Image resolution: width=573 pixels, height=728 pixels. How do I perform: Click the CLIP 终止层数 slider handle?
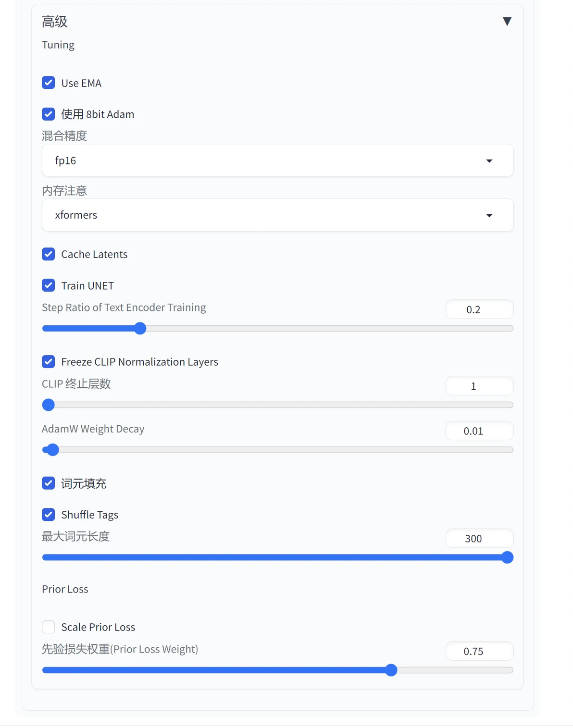tap(49, 405)
